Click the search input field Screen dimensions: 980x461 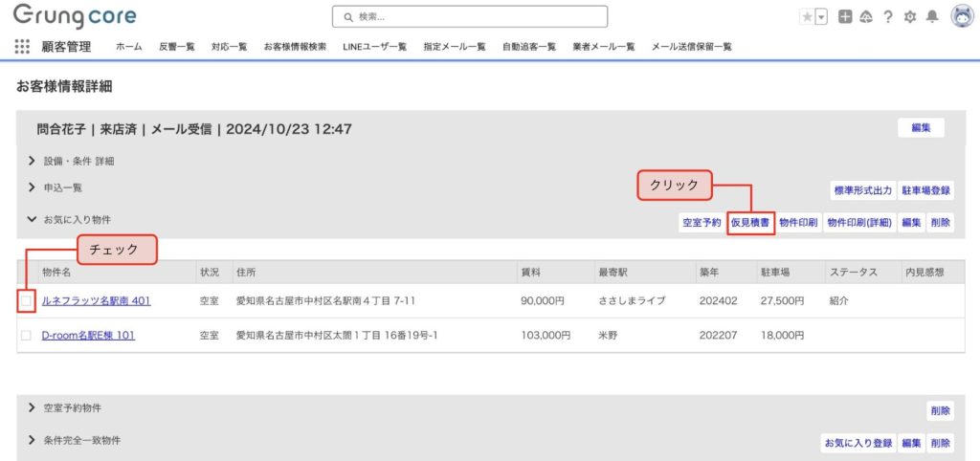(x=469, y=17)
